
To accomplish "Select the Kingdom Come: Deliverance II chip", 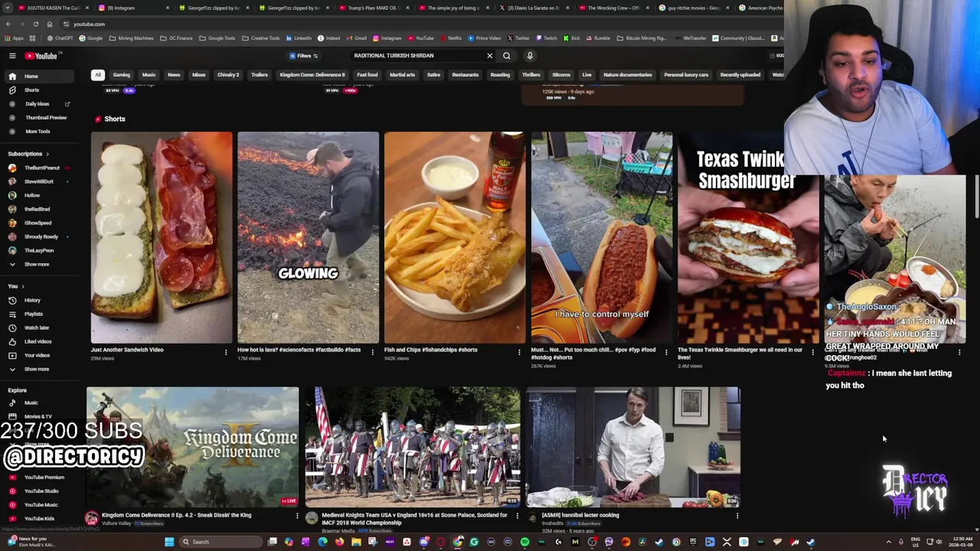I will click(312, 75).
